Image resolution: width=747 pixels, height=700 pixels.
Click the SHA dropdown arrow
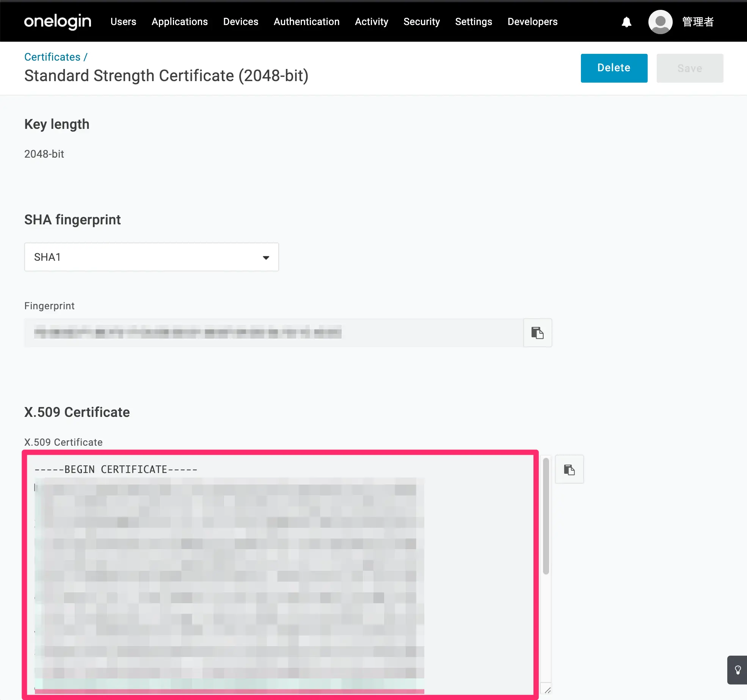coord(266,257)
